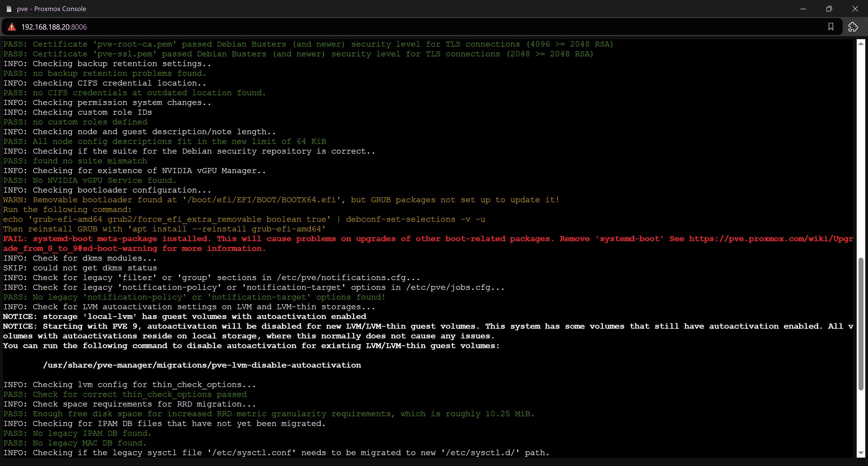Click the NOTICE: Starting with PVE 9 line
Image resolution: width=868 pixels, height=466 pixels.
coord(428,331)
